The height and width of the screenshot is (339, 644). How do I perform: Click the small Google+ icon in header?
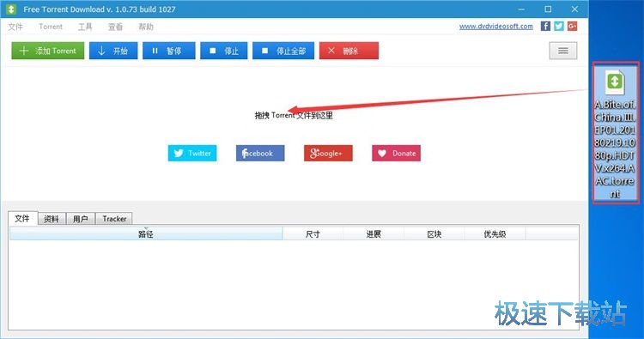(x=572, y=26)
